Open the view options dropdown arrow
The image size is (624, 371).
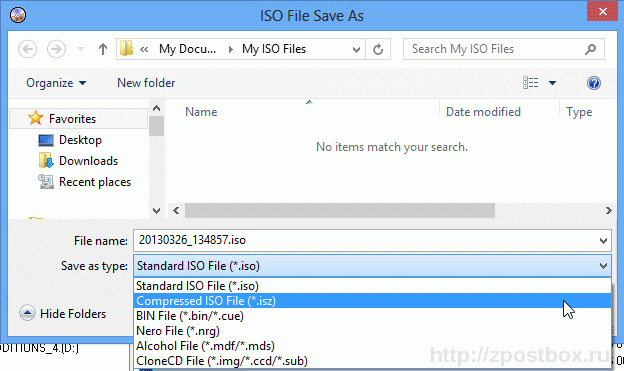pos(552,83)
